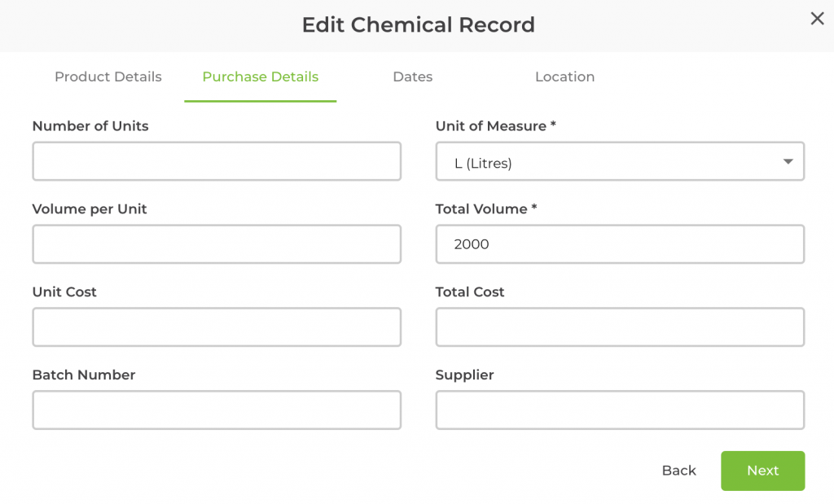Focus the Unit Cost text box

click(217, 327)
